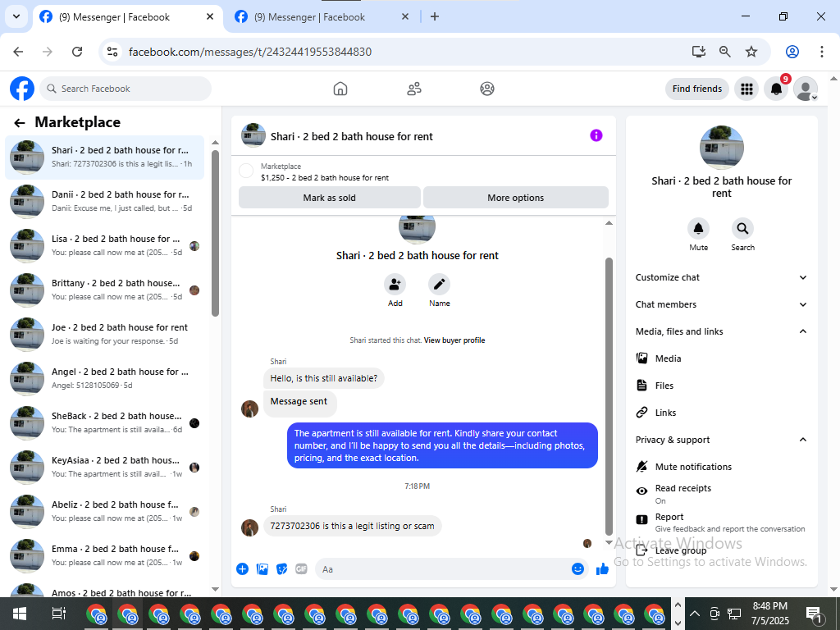The width and height of the screenshot is (840, 630).
Task: Reload the page
Action: 77,52
